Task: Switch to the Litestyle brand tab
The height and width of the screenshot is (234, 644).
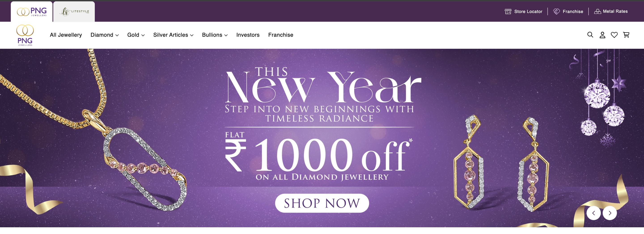Action: tap(74, 11)
